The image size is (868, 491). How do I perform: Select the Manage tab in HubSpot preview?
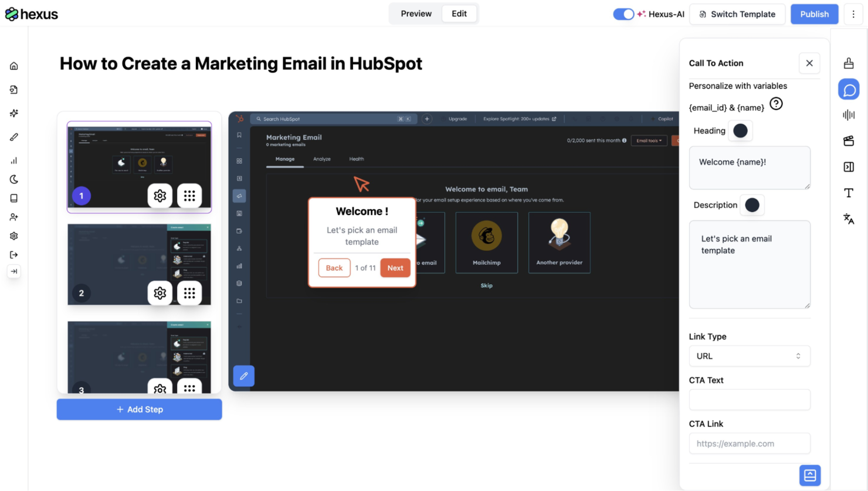(x=285, y=159)
